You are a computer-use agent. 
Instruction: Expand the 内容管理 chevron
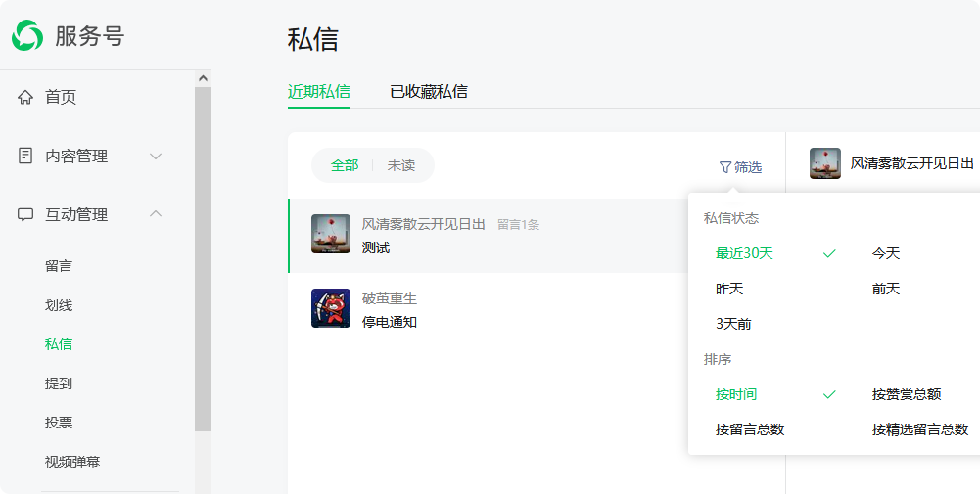[x=157, y=157]
